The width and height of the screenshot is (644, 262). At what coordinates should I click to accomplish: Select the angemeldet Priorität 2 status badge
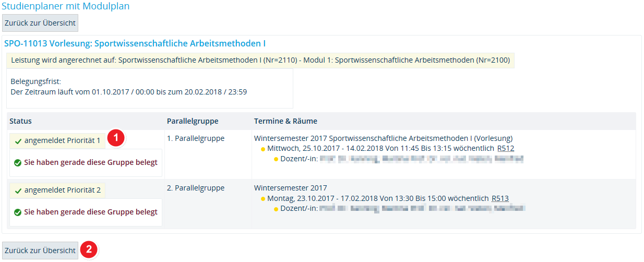pos(57,190)
